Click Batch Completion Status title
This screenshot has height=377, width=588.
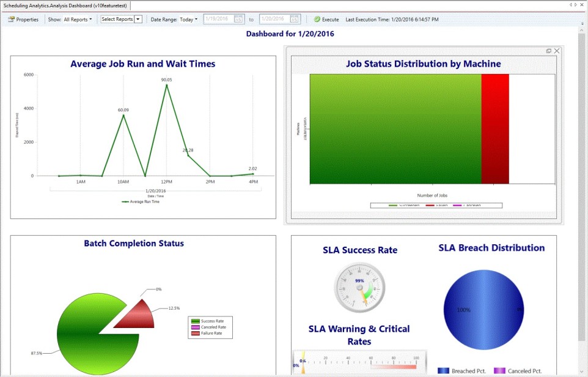coord(134,244)
